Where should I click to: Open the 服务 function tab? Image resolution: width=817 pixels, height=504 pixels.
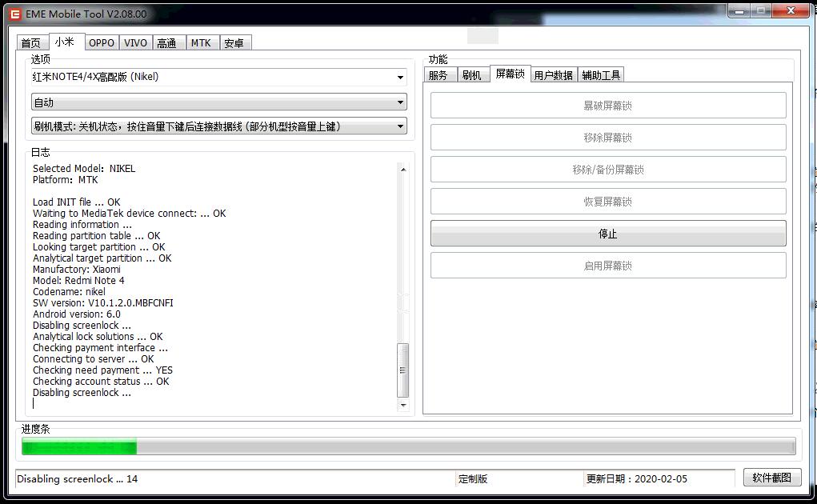pos(440,75)
